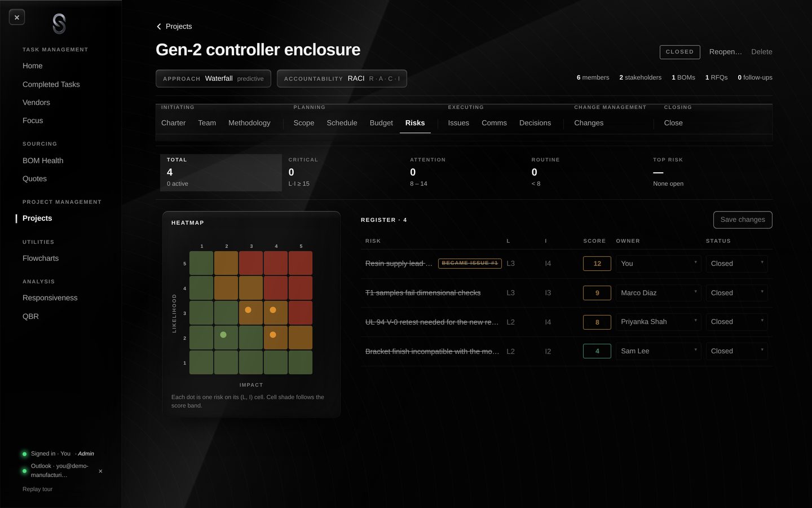Viewport: 812px width, 508px height.
Task: Open the Accountability RACI selector
Action: tap(342, 78)
